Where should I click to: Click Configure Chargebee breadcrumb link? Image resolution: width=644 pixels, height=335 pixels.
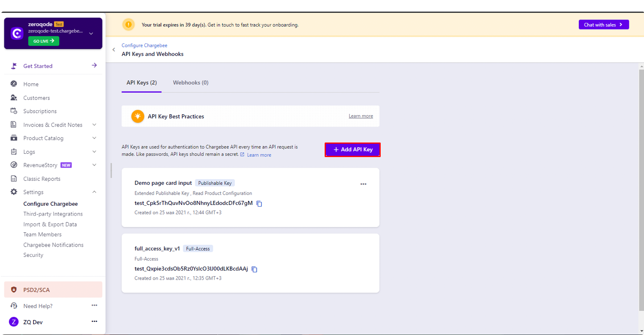click(x=144, y=46)
